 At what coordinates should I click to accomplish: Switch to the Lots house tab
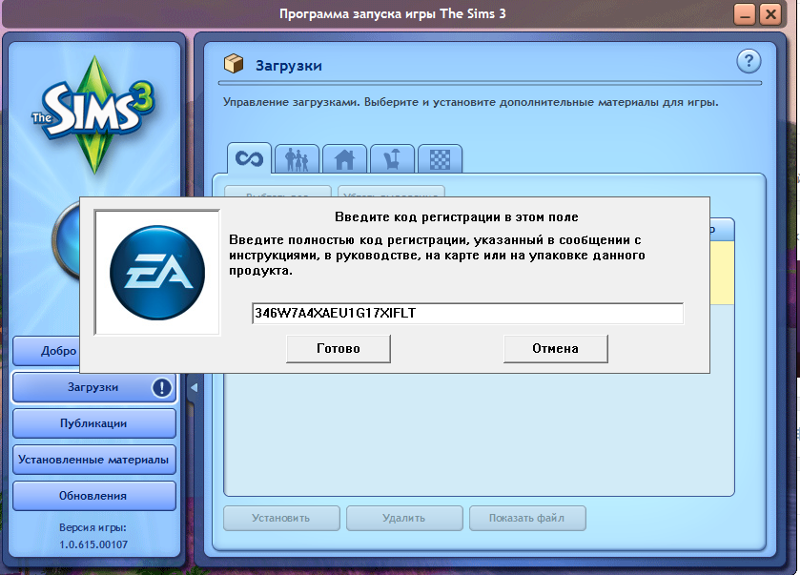(x=344, y=160)
